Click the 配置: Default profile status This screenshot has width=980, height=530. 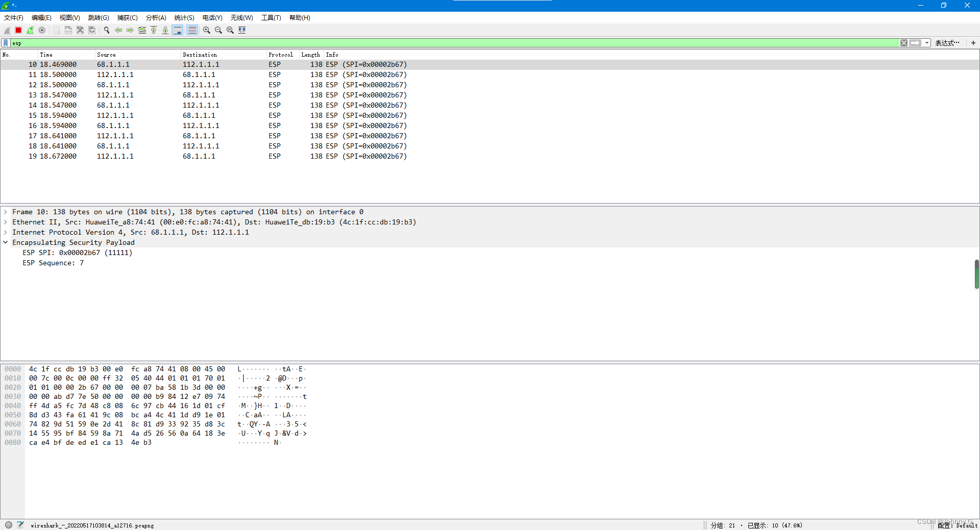(x=957, y=525)
